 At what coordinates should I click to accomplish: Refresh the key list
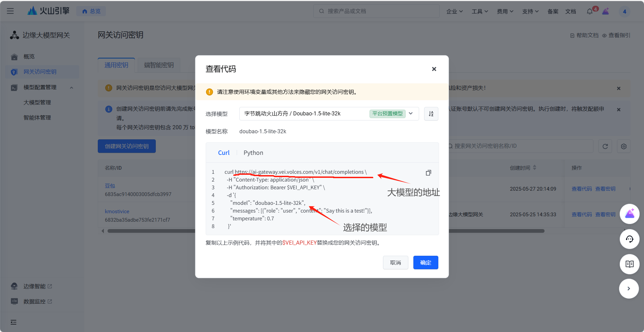pos(605,146)
